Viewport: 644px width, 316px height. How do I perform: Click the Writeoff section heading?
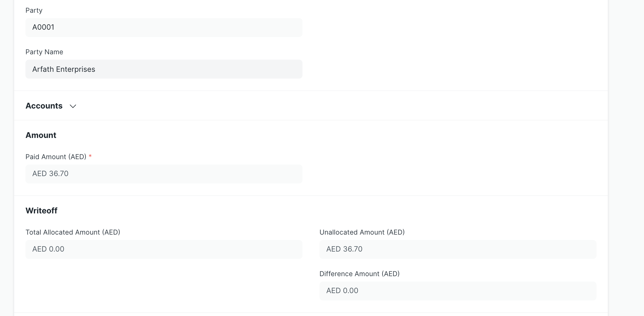[x=41, y=210]
